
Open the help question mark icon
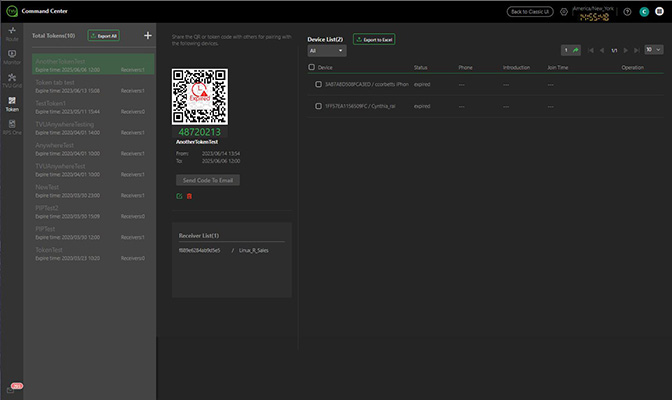point(627,12)
